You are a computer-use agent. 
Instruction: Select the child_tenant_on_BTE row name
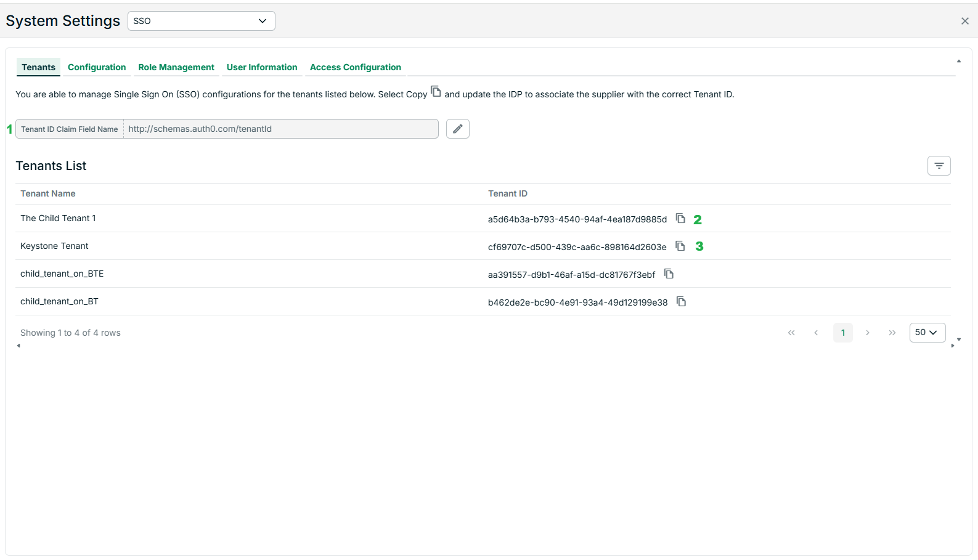62,274
